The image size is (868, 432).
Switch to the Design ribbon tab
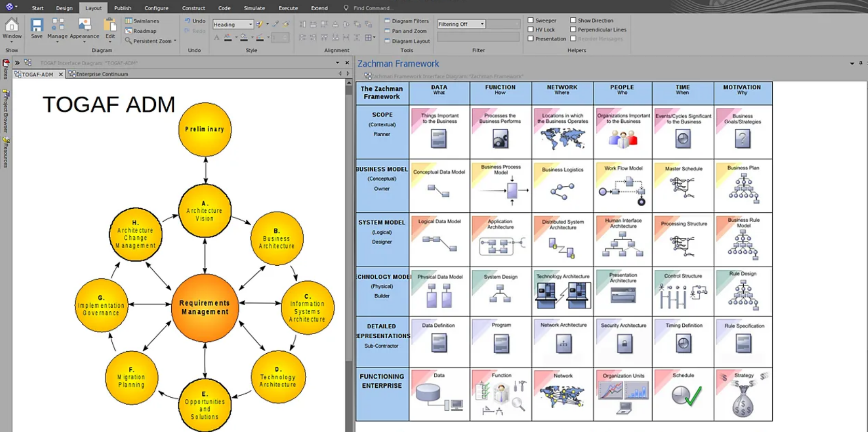click(64, 8)
